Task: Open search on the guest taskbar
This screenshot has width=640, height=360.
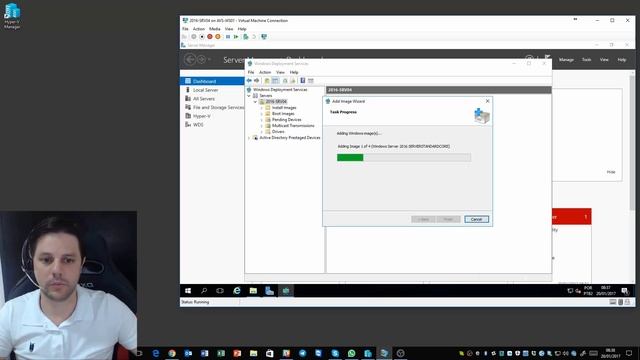Action: pos(204,291)
